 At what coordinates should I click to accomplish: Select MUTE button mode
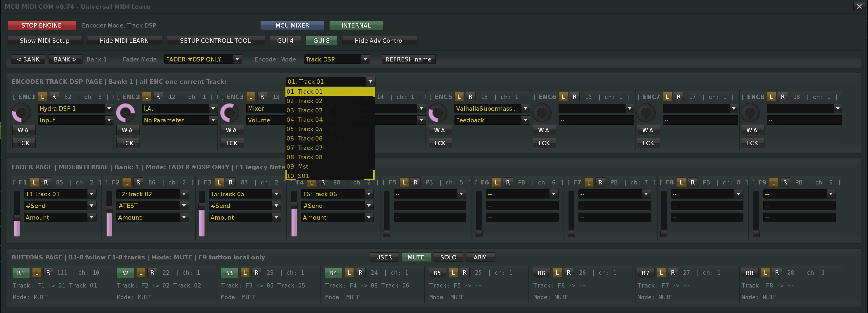(416, 257)
